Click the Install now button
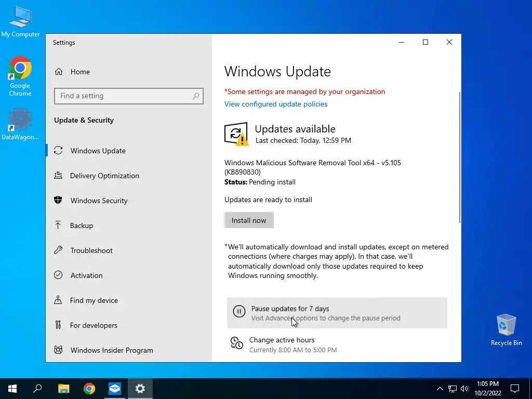 click(249, 220)
